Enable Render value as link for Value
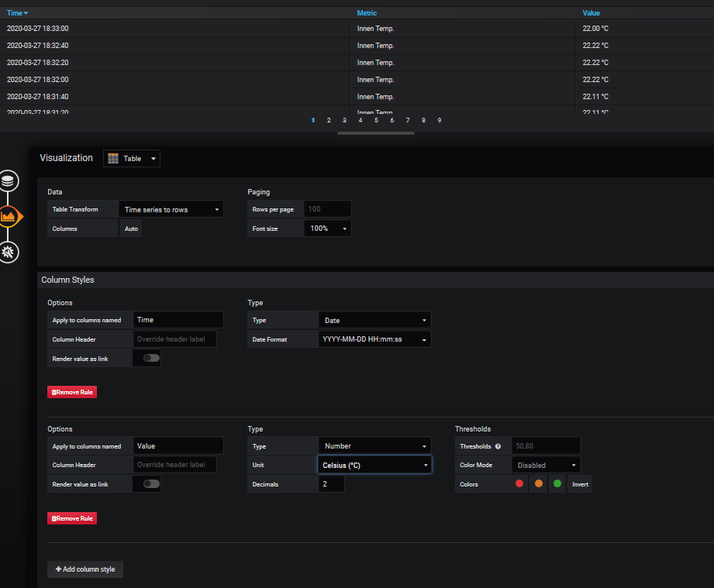 click(151, 483)
